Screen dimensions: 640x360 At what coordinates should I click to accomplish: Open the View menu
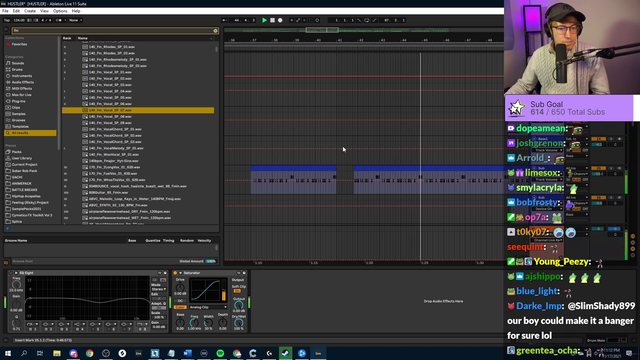click(44, 11)
